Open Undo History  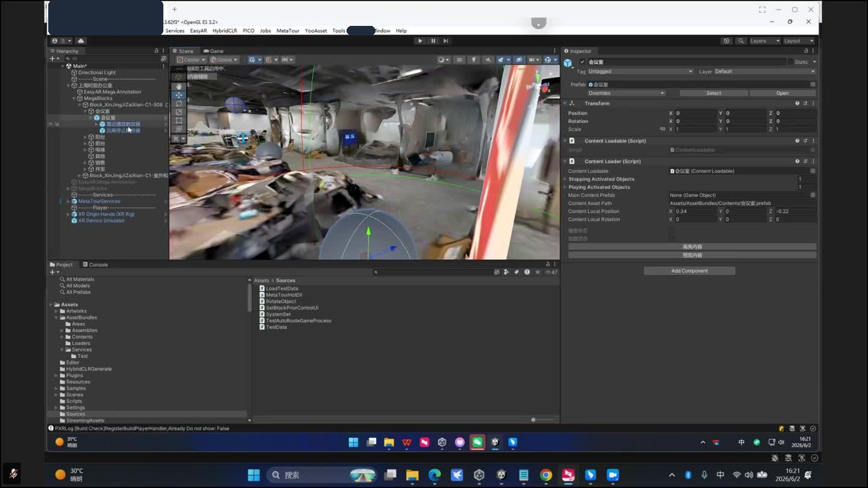[726, 41]
